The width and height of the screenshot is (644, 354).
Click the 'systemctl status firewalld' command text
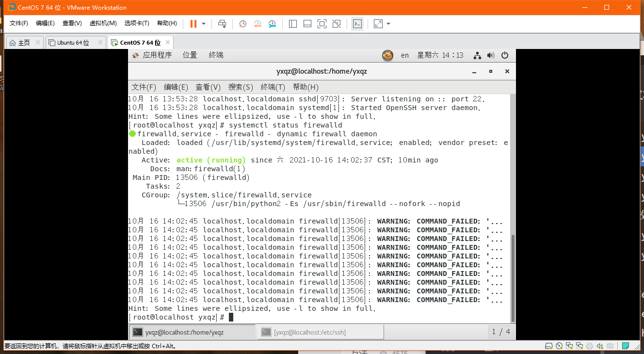[285, 125]
